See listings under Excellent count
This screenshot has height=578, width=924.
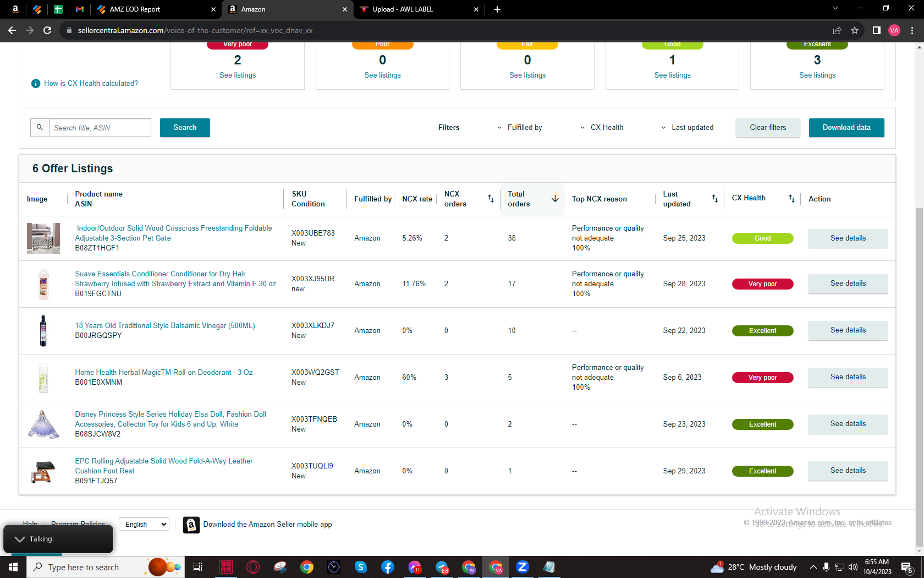pos(817,75)
